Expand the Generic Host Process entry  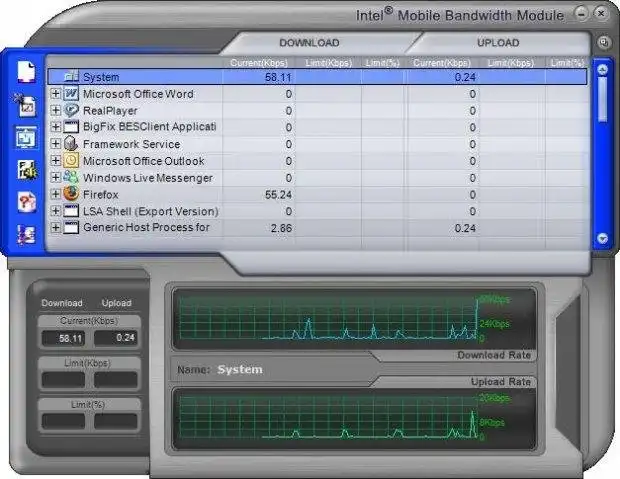click(x=56, y=227)
